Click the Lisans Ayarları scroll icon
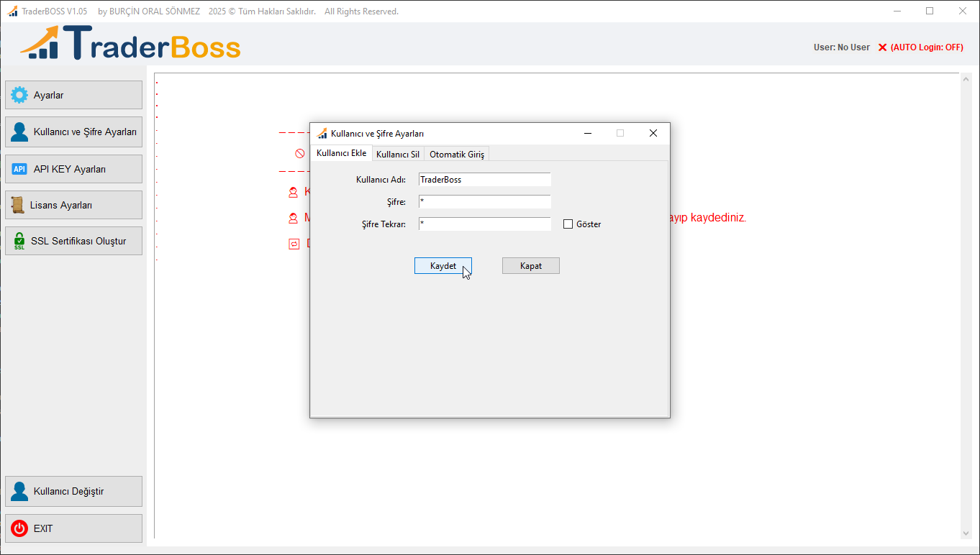The width and height of the screenshot is (980, 555). click(17, 205)
